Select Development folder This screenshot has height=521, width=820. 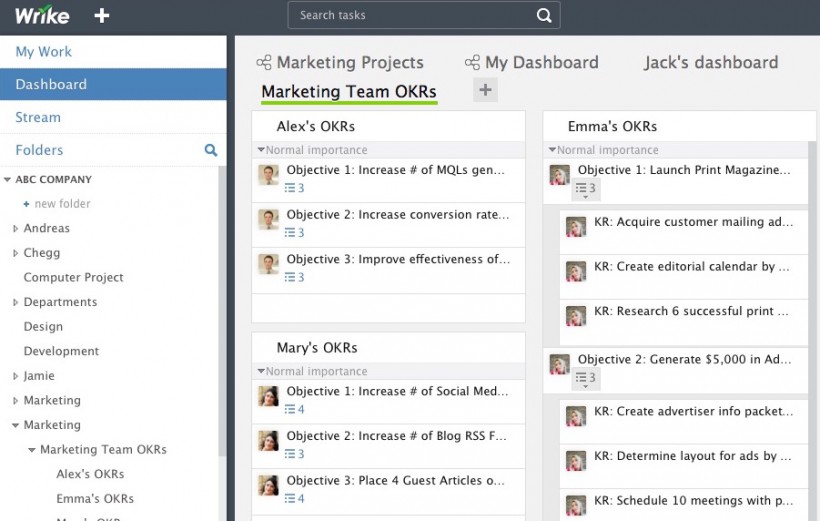(x=61, y=351)
